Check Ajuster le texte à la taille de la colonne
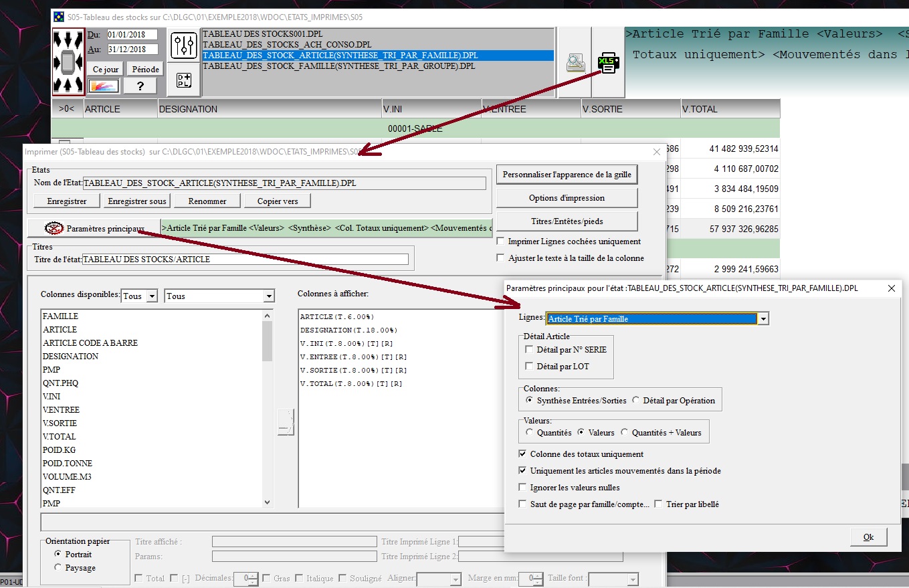Viewport: 909px width, 588px height. [x=500, y=258]
